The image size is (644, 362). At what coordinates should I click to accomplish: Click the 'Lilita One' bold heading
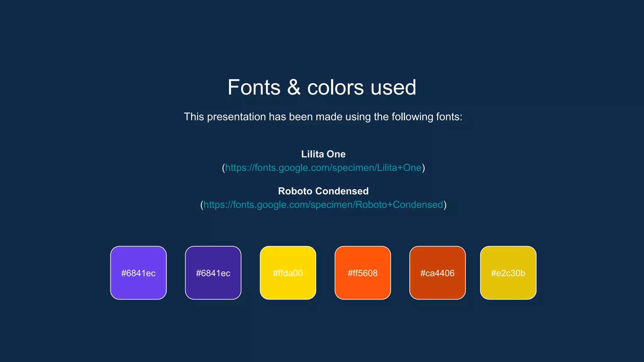[x=323, y=154]
